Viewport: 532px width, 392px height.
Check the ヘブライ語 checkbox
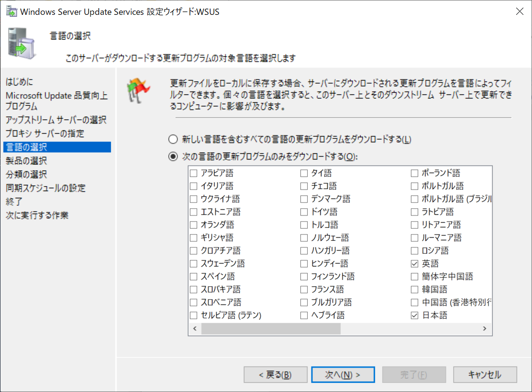[x=304, y=315]
